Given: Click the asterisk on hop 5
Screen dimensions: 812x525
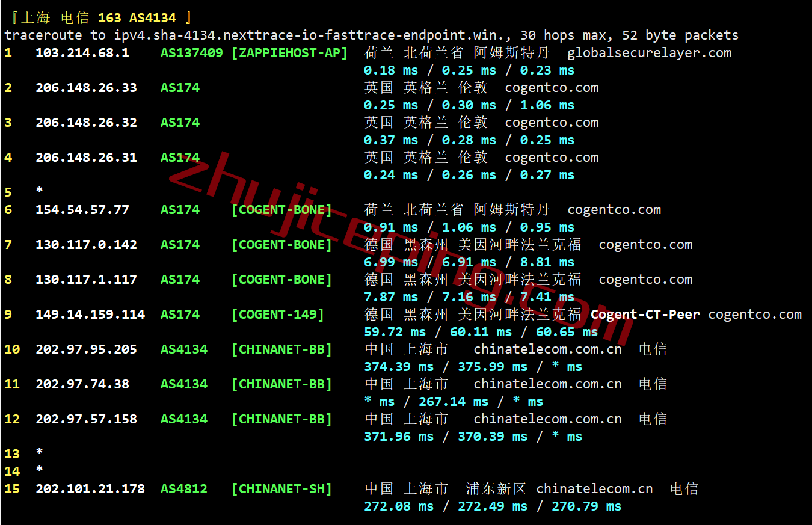Looking at the screenshot, I should coord(39,191).
